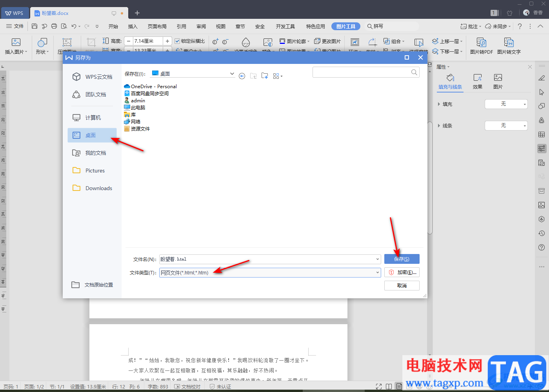This screenshot has height=392, width=549.
Task: Click the history clock icon in right sidebar
Action: [542, 233]
